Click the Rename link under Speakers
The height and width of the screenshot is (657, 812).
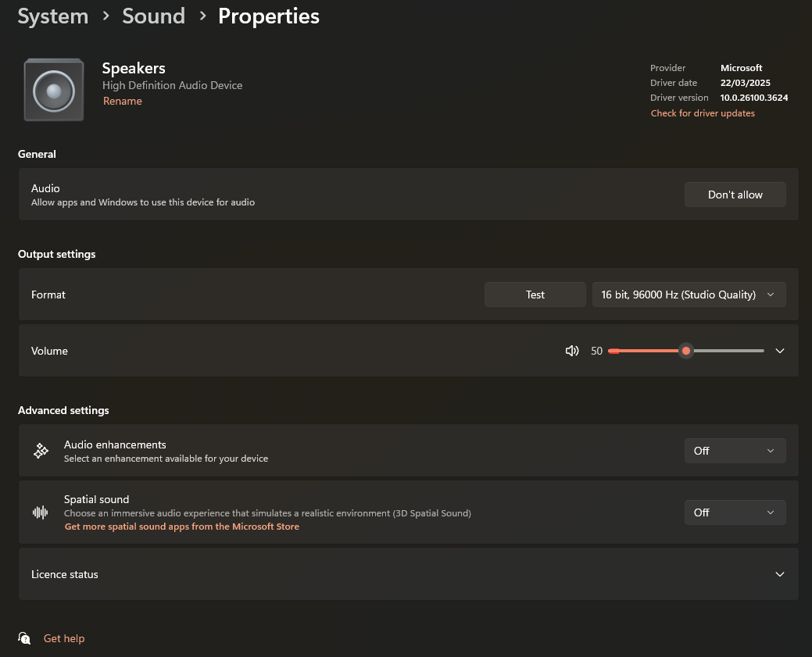pos(123,102)
